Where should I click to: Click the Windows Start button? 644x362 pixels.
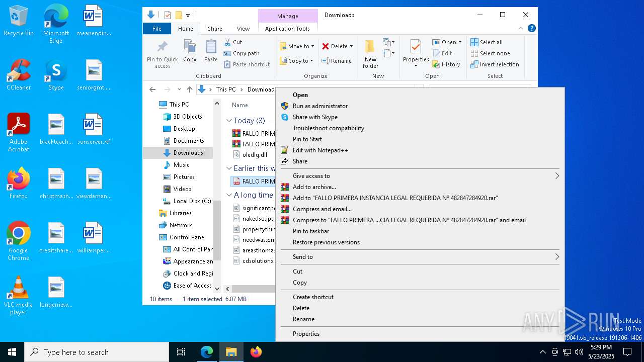[x=12, y=352]
